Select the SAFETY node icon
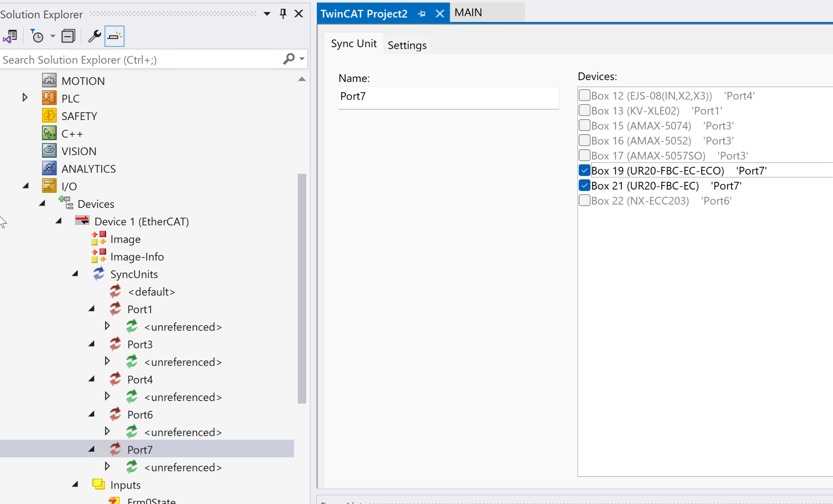Viewport: 833px width, 504px height. [x=49, y=116]
